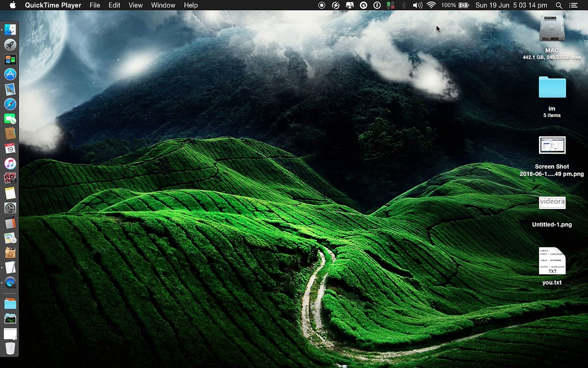The height and width of the screenshot is (368, 588).
Task: Select the you.txt desktop file
Action: pos(552,261)
